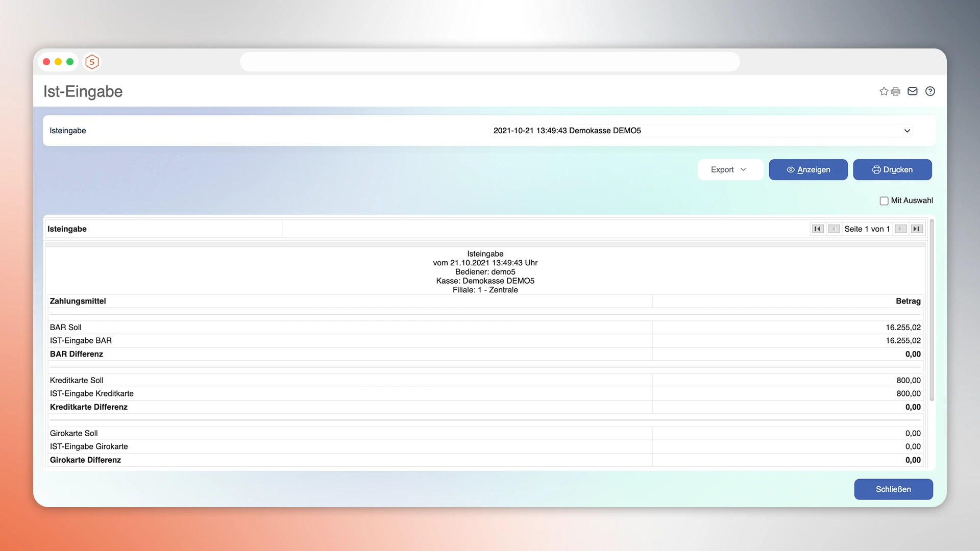
Task: Click the Anzeigen button
Action: 808,170
